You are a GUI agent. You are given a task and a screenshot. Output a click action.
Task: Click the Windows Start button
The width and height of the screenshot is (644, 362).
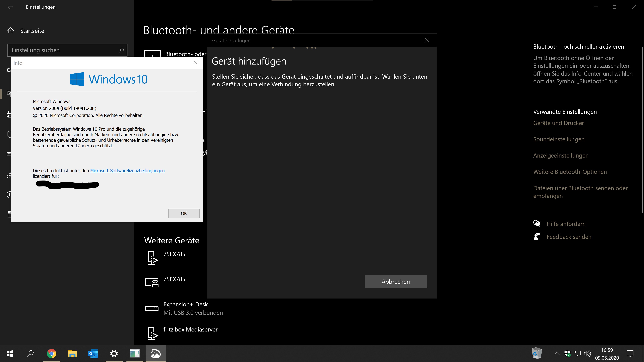(10, 353)
